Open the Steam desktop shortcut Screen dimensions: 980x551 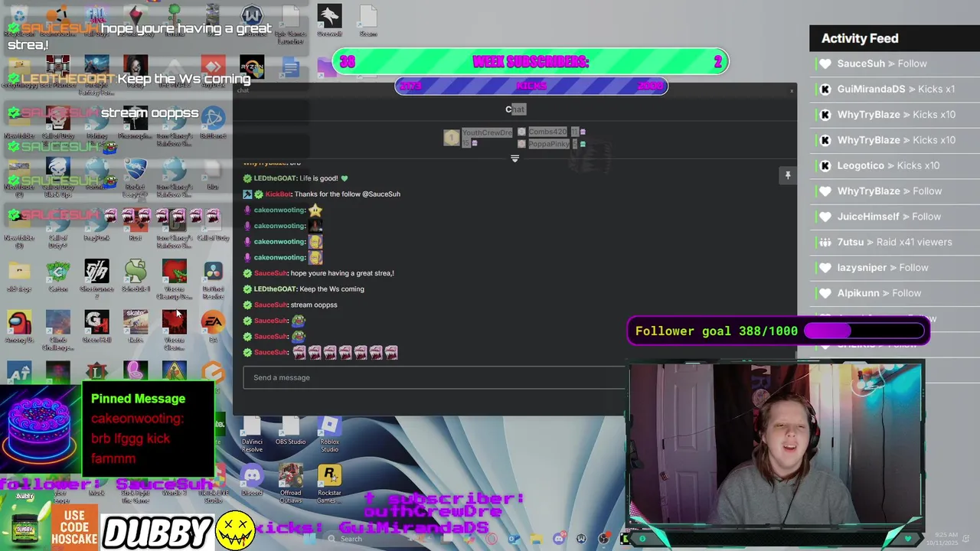(x=367, y=21)
